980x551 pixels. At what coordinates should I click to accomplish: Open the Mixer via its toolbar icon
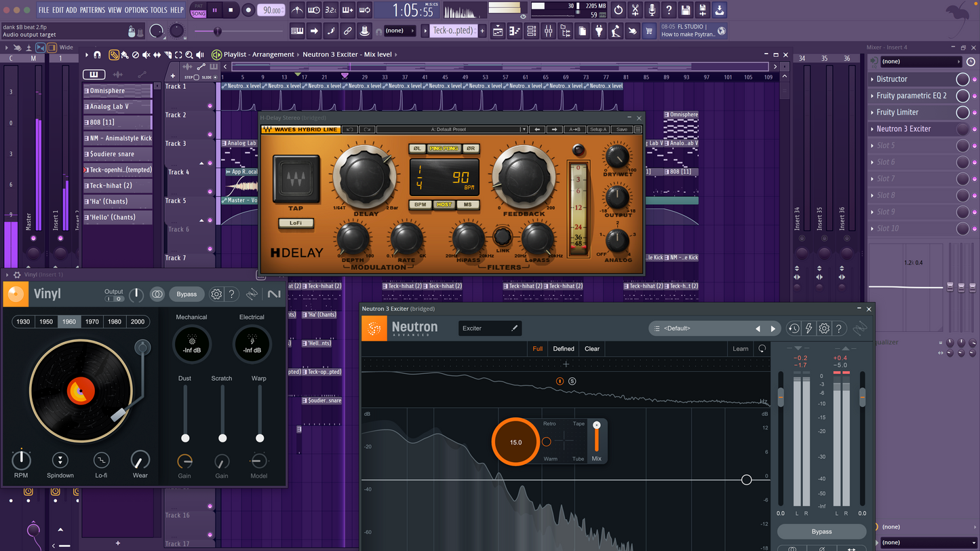[548, 31]
